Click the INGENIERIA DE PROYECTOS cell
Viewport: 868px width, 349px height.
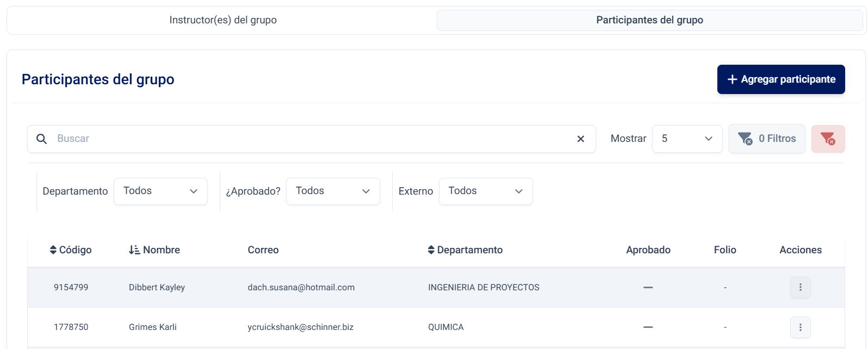(483, 288)
